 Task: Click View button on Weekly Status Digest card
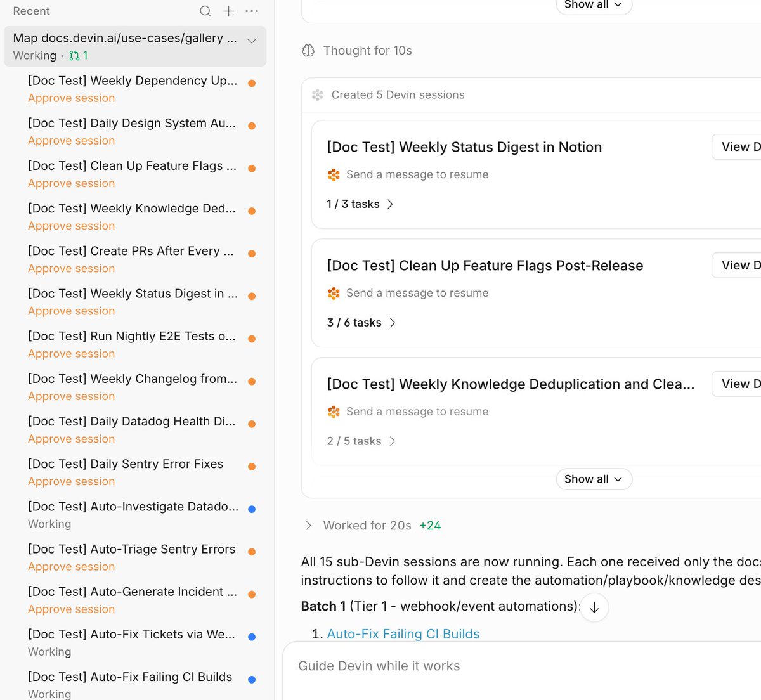737,147
